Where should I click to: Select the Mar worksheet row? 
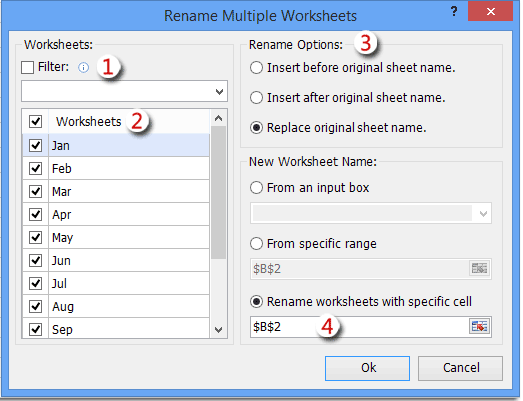(116, 191)
